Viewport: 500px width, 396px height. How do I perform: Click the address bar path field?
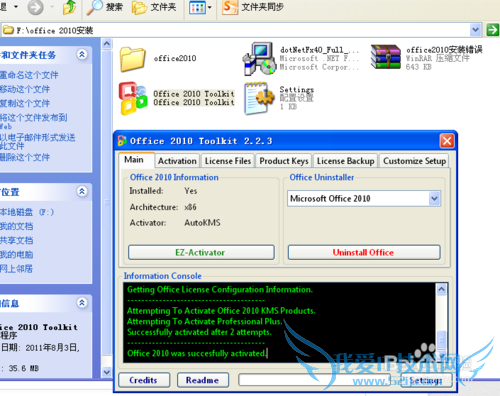(x=235, y=30)
